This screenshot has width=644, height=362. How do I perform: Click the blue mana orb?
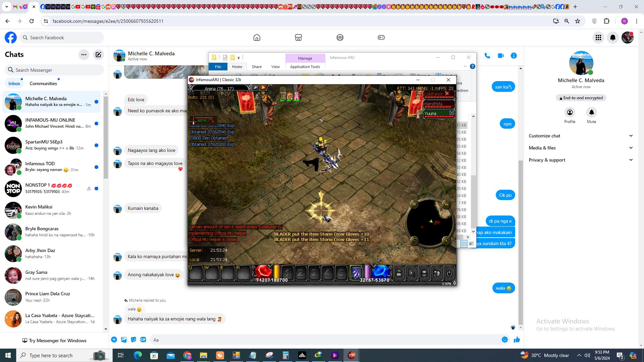(x=380, y=272)
